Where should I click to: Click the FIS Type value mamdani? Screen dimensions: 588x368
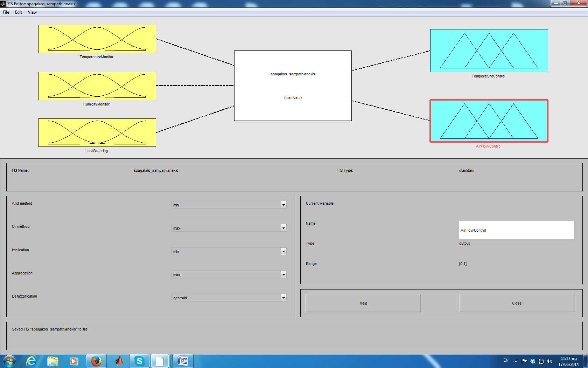pos(467,170)
